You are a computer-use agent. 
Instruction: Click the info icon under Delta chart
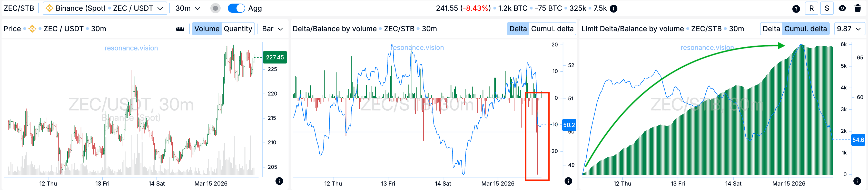[568, 181]
